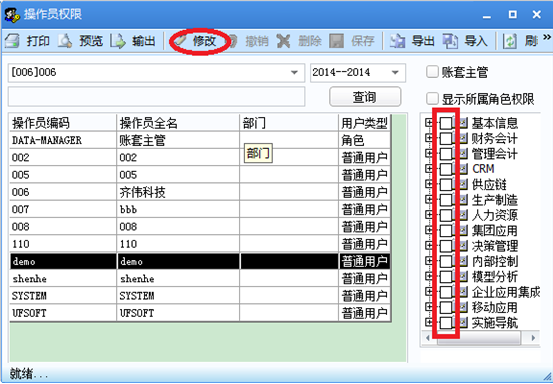Screen dimensions: 553x384
Task: Check the 生产制造 permission box
Action: (x=446, y=200)
